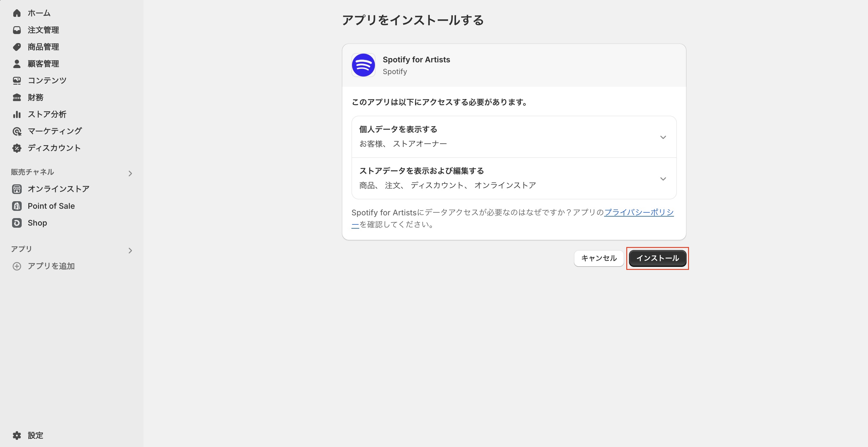This screenshot has width=868, height=447.
Task: Open the プライバシーポリシー link
Action: click(639, 212)
